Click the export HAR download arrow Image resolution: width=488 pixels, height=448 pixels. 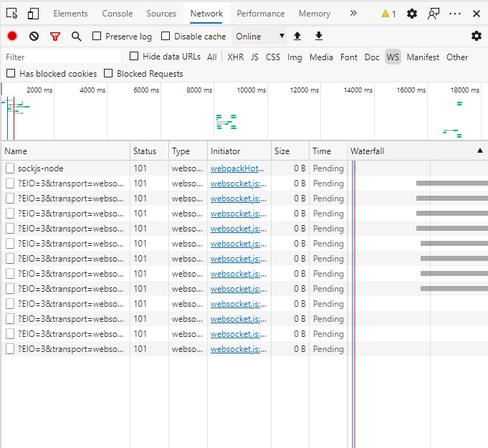point(319,37)
